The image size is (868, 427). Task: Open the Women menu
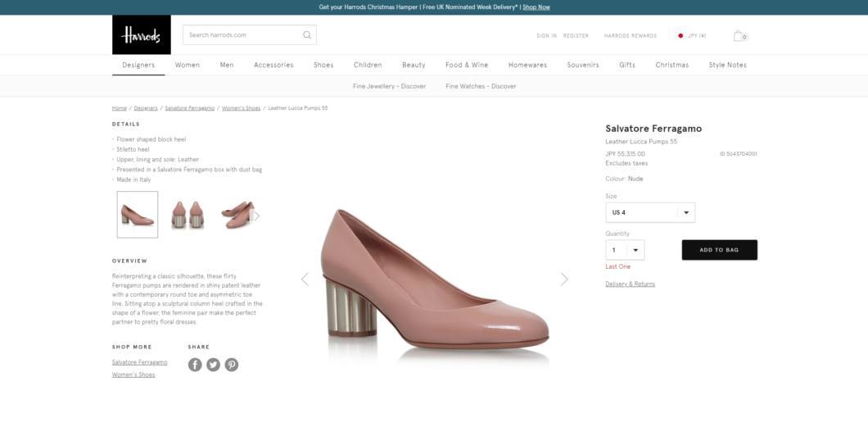coord(187,65)
